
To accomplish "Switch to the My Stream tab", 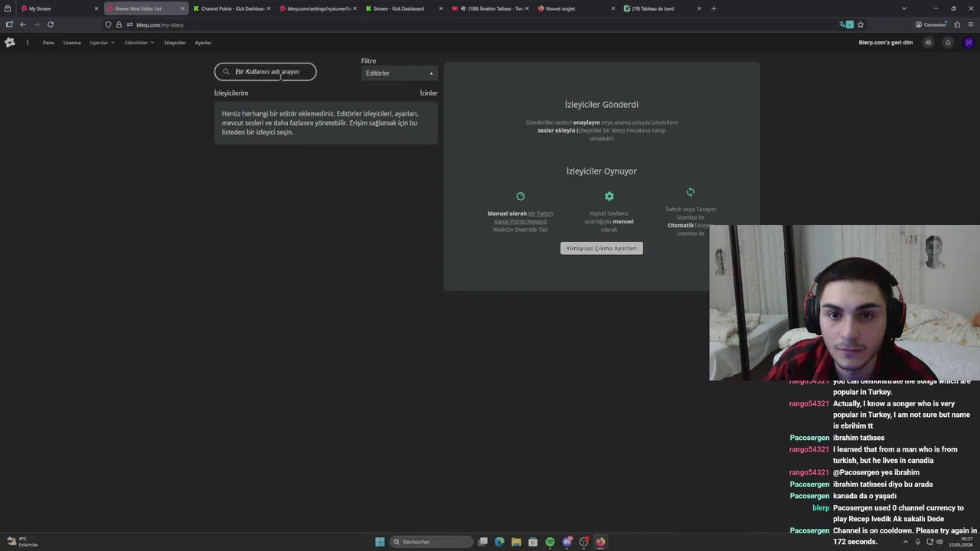I will (60, 8).
